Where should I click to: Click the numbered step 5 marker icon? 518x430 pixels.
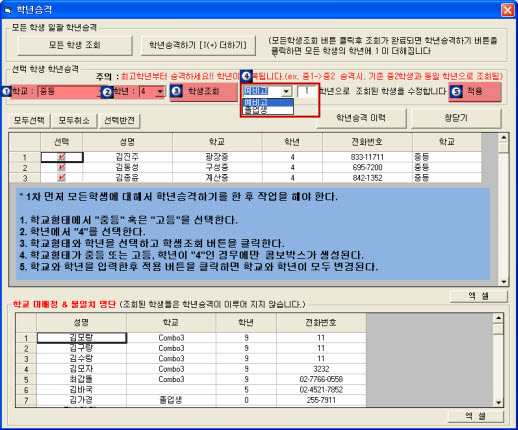coord(457,92)
